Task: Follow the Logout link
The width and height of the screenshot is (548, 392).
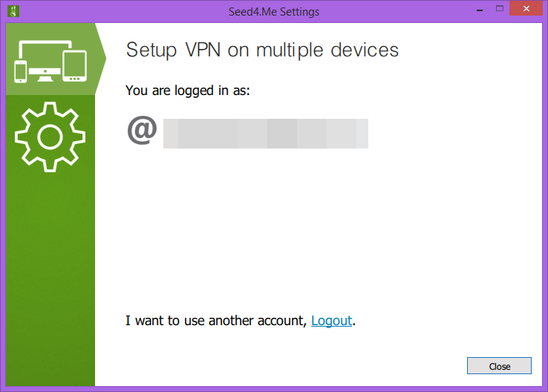Action: (x=331, y=321)
